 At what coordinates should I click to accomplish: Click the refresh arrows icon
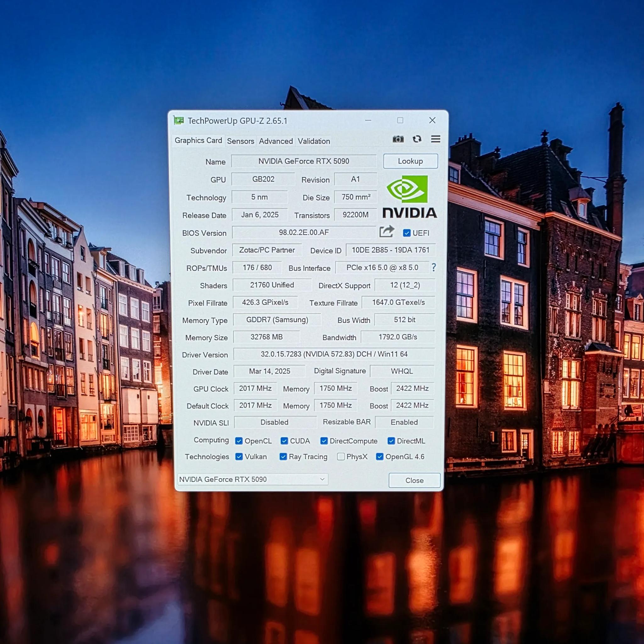(x=417, y=139)
